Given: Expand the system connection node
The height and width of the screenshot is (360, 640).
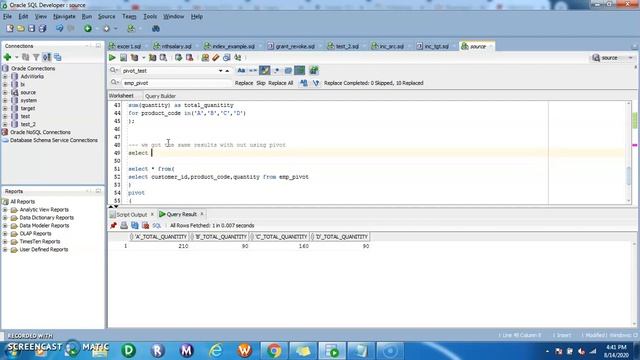Looking at the screenshot, I should tap(5, 100).
